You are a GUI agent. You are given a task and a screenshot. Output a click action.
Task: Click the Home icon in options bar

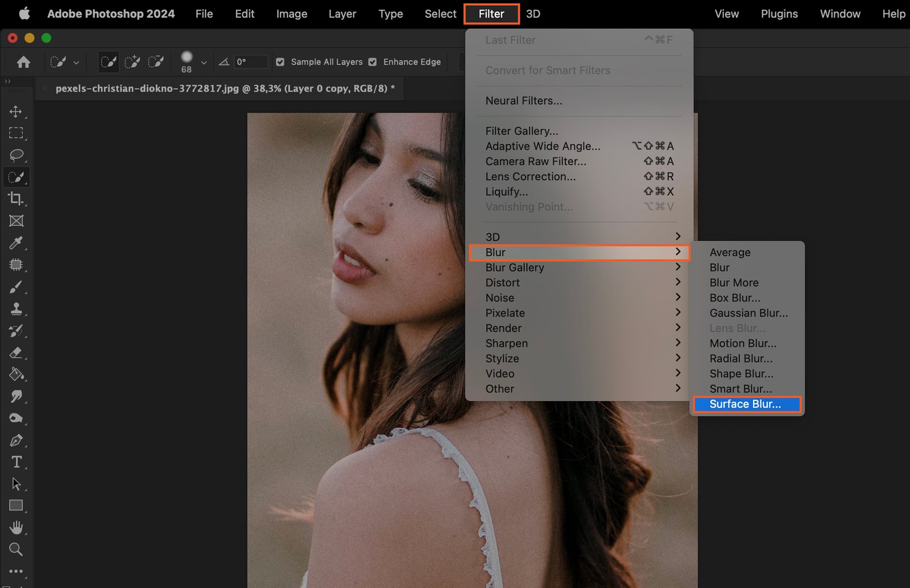[x=23, y=62]
